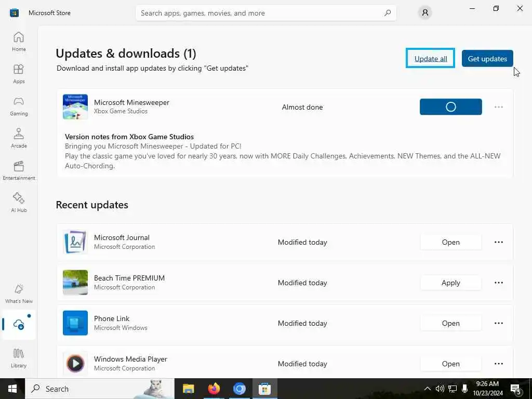Open the user profile account icon
Screen dimensions: 532x399
pyautogui.click(x=425, y=13)
